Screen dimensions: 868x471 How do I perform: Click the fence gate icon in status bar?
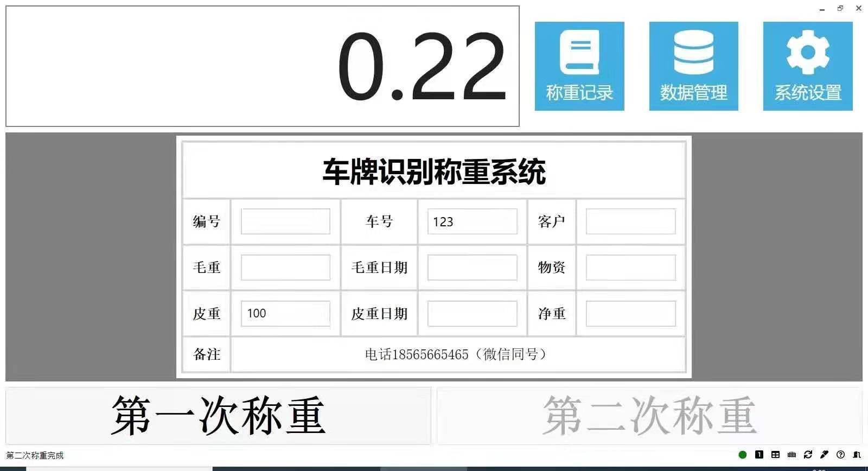[x=792, y=455]
